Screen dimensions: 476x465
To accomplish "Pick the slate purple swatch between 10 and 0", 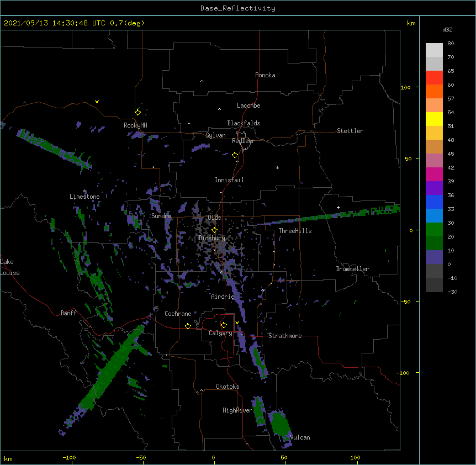I will point(434,257).
